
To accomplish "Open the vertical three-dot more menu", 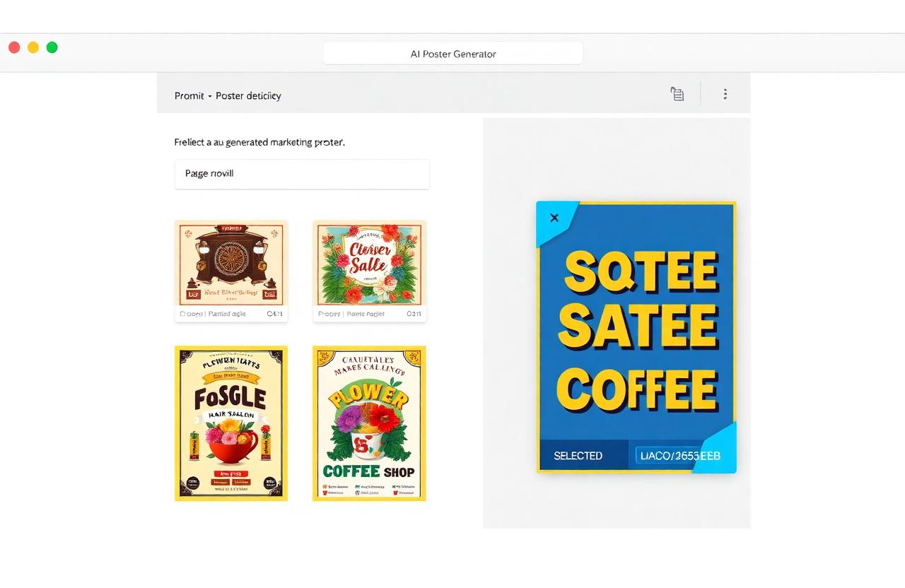I will pos(725,94).
